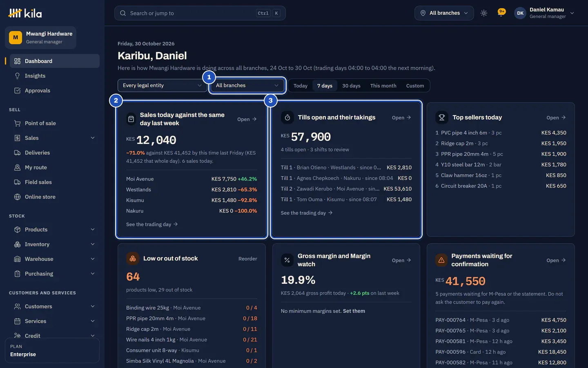588x368 pixels.
Task: Go to Dashboard in sidebar
Action: (x=55, y=61)
